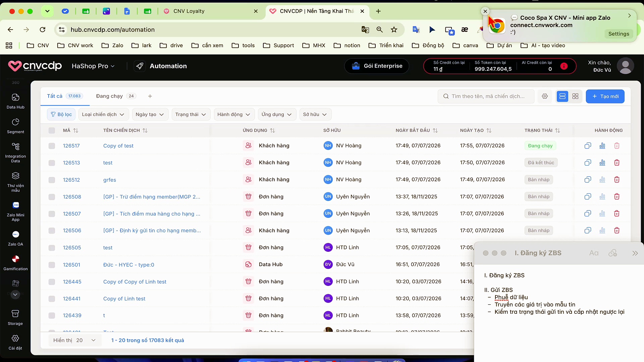Screen dimensions: 644x362
Task: Expand the Trạng thái filter
Action: (191, 114)
